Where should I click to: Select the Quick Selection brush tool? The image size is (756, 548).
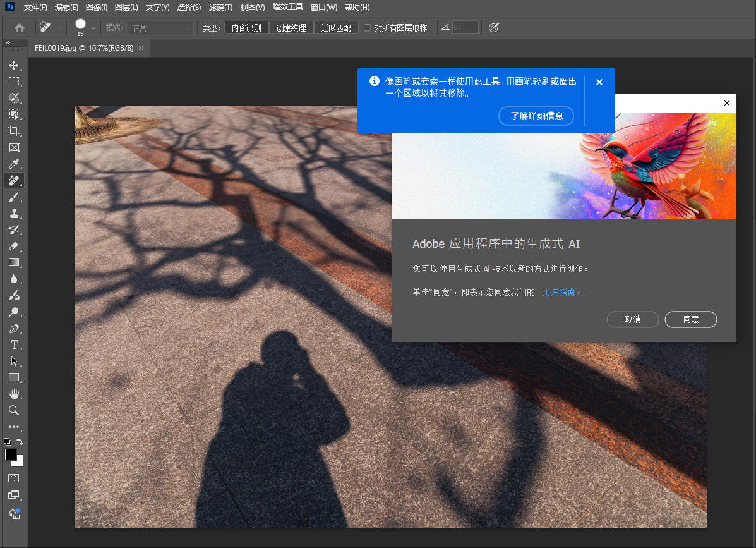pyautogui.click(x=14, y=98)
